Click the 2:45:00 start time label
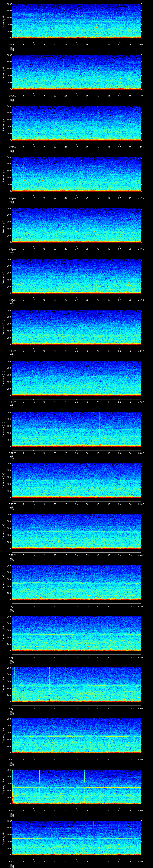This screenshot has width=153, height=868. pos(12,862)
